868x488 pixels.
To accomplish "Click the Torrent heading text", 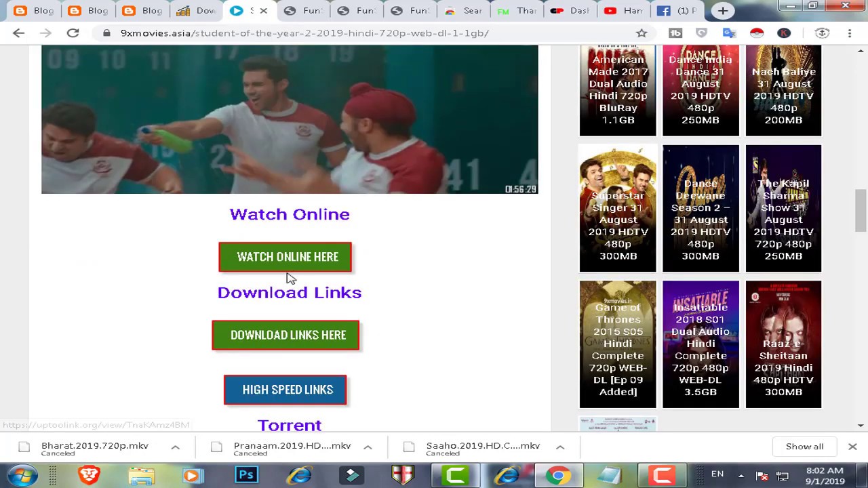I will pos(290,425).
